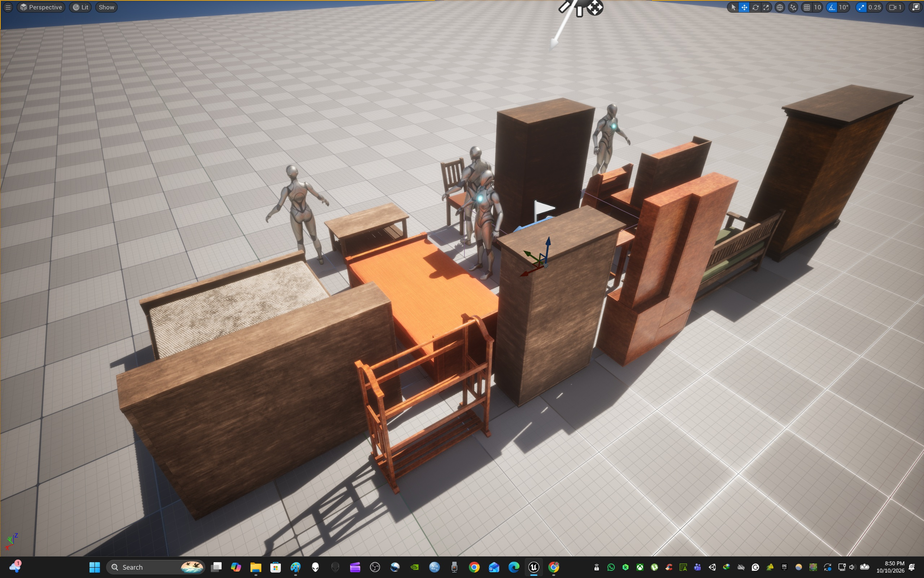Activate the Select objects mode tool
924x578 pixels.
click(x=733, y=7)
